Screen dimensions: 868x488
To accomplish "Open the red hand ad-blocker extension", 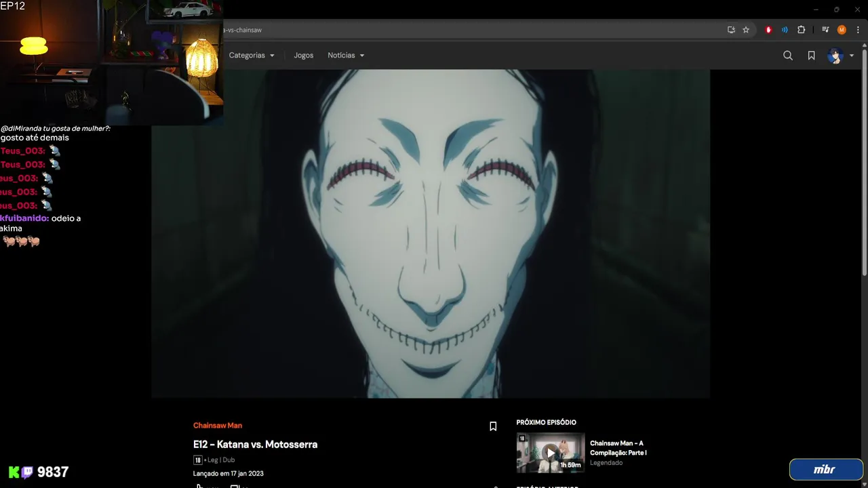I will (768, 30).
